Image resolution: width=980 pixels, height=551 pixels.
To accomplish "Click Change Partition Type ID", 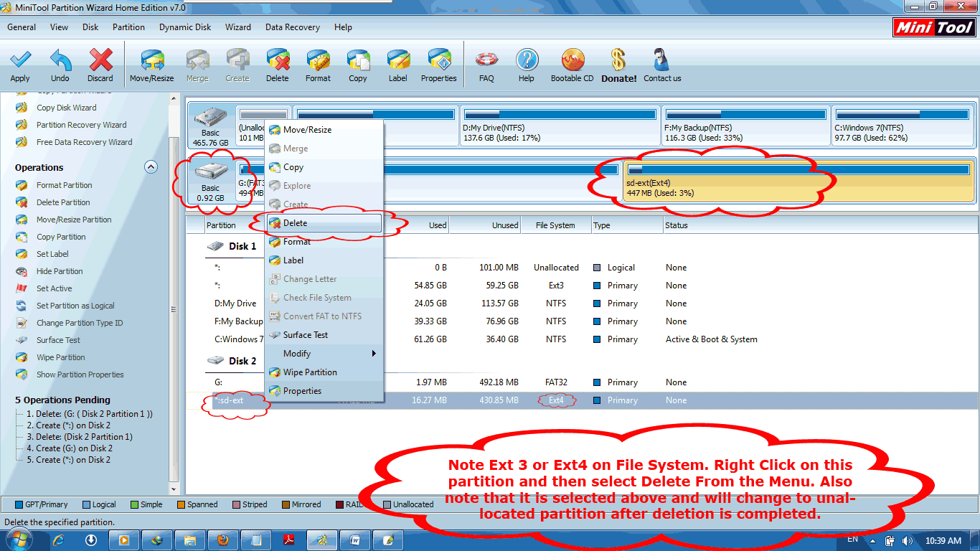I will pos(80,323).
